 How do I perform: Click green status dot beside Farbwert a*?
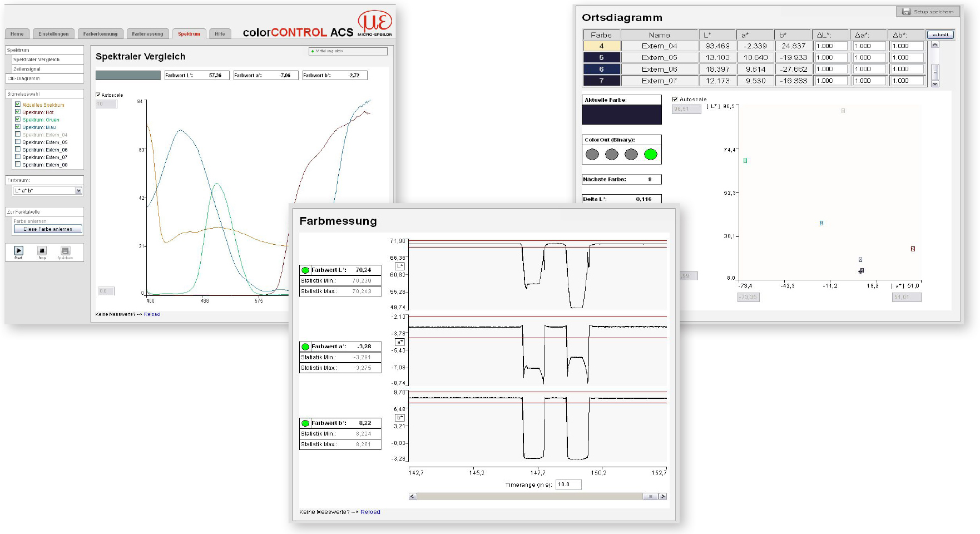(x=305, y=347)
